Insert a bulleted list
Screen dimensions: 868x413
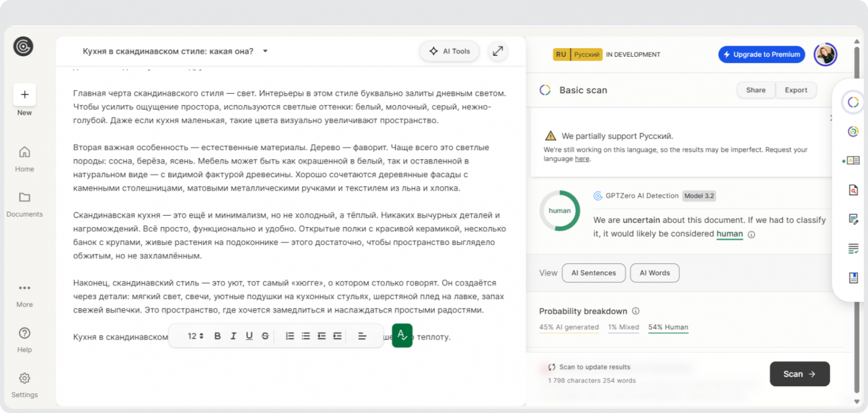tap(306, 336)
